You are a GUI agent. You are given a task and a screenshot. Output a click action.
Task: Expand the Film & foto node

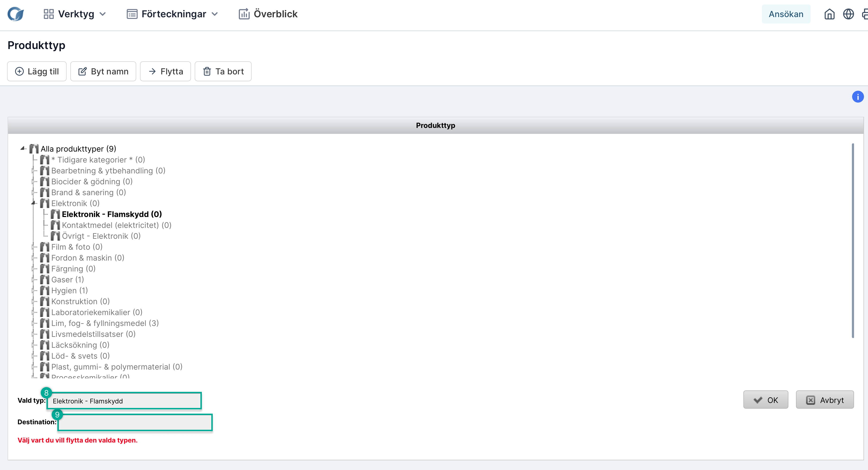pos(33,247)
